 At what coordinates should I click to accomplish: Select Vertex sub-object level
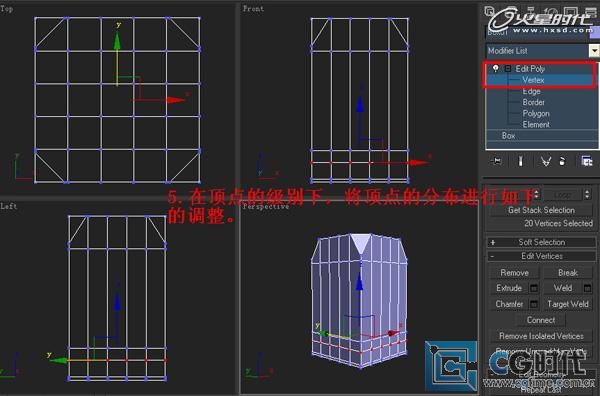coord(533,80)
